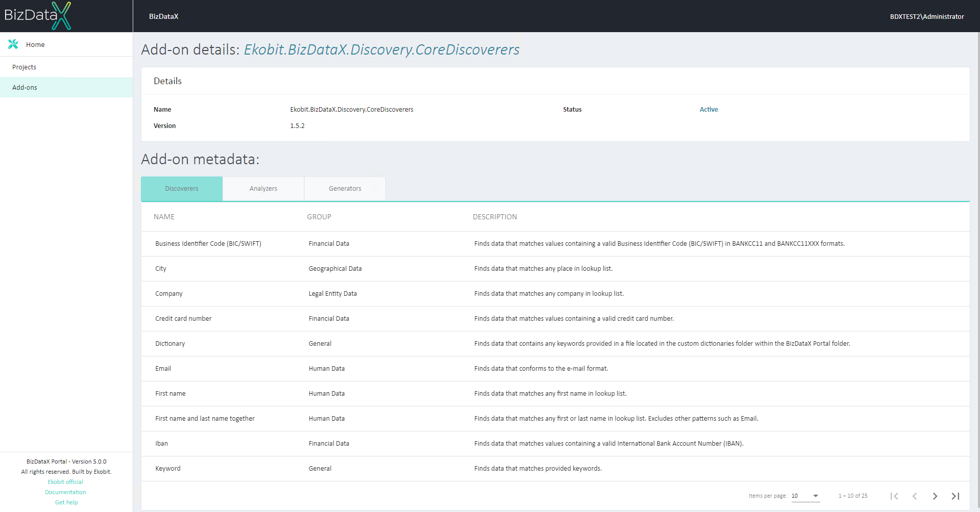Click the BDXTEST2\Administrator user name
980x512 pixels.
click(x=927, y=16)
